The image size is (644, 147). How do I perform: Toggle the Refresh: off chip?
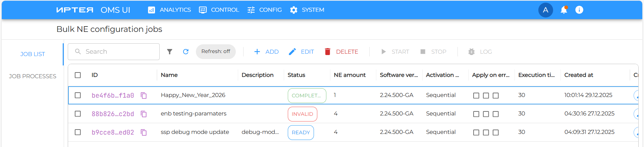(216, 52)
